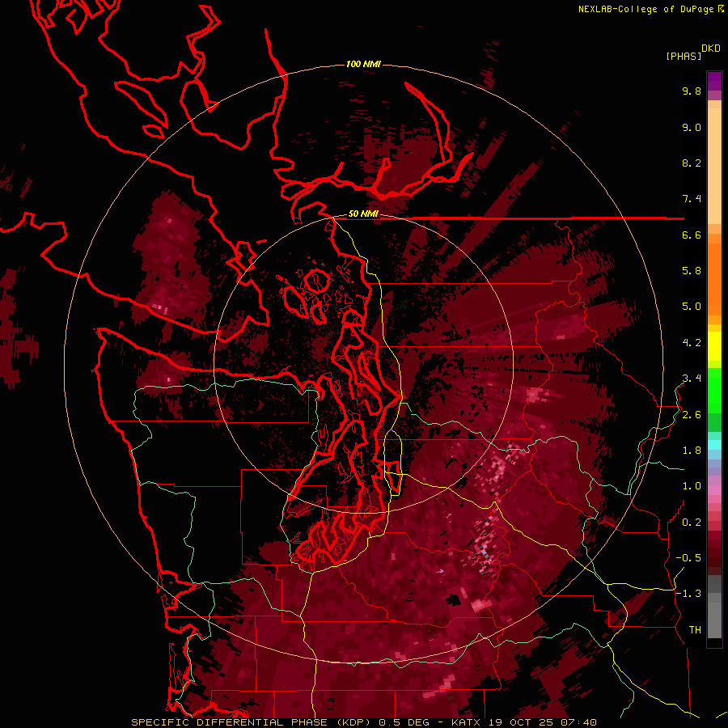Click the 9.8 legend value
This screenshot has height=728, width=728.
click(692, 91)
